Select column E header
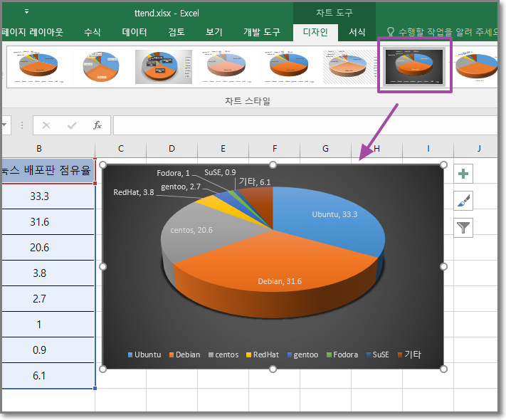 223,149
